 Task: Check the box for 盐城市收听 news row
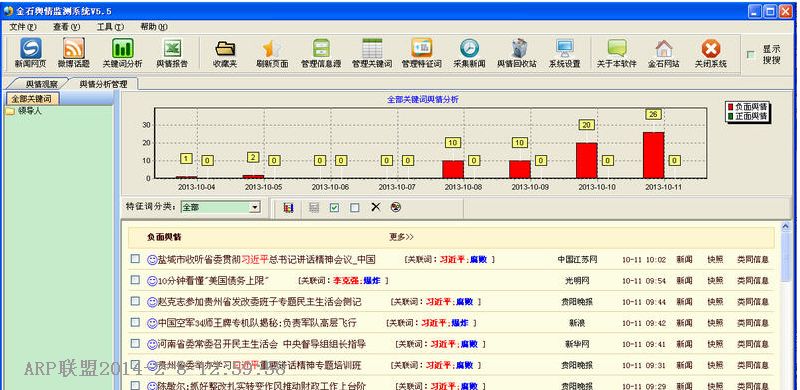[135, 259]
